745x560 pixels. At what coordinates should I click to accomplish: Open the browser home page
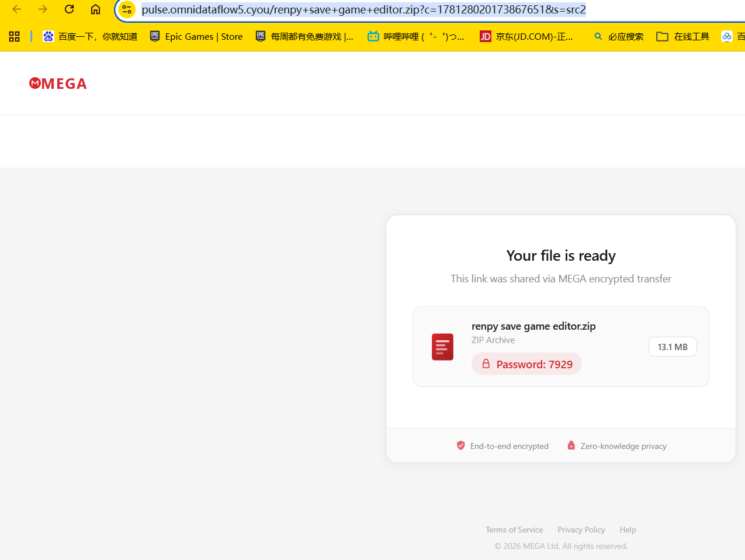[95, 9]
